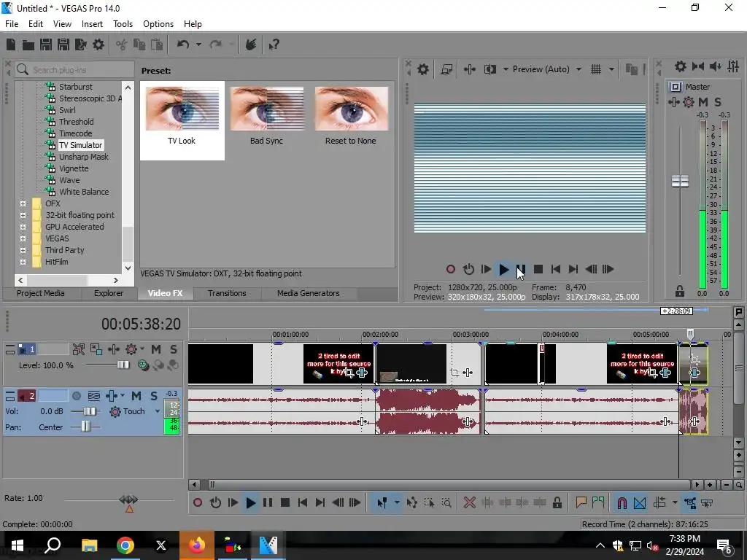The width and height of the screenshot is (747, 560).
Task: Open the Tools menu
Action: (x=123, y=24)
